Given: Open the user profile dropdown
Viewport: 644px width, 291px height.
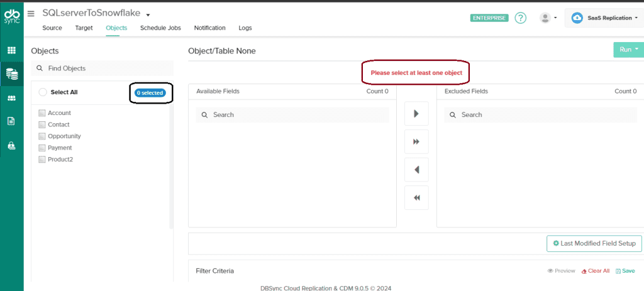Looking at the screenshot, I should (x=548, y=18).
